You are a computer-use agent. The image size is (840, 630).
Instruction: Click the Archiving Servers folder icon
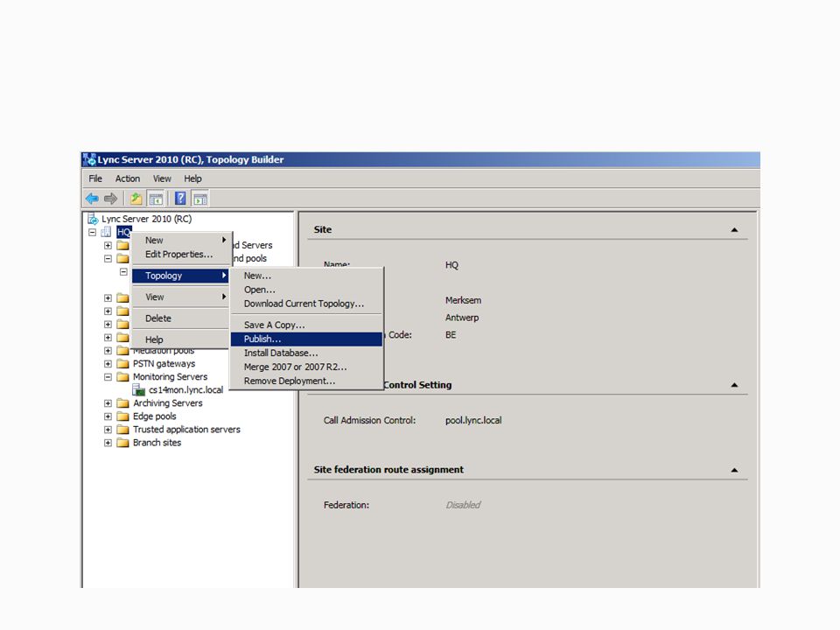122,403
